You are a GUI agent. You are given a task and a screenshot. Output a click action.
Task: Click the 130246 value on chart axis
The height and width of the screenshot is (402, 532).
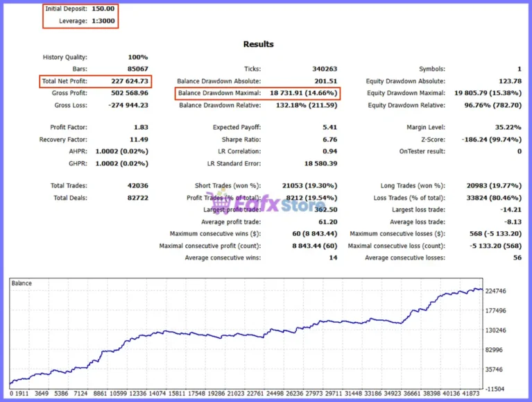[x=495, y=330]
